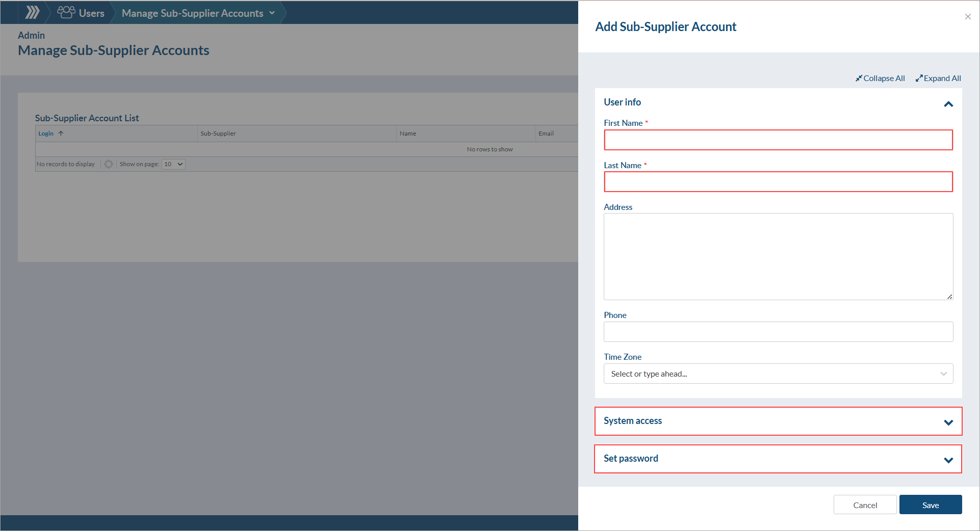980x531 pixels.
Task: Click the triple-chevron home navigation icon
Action: [32, 12]
